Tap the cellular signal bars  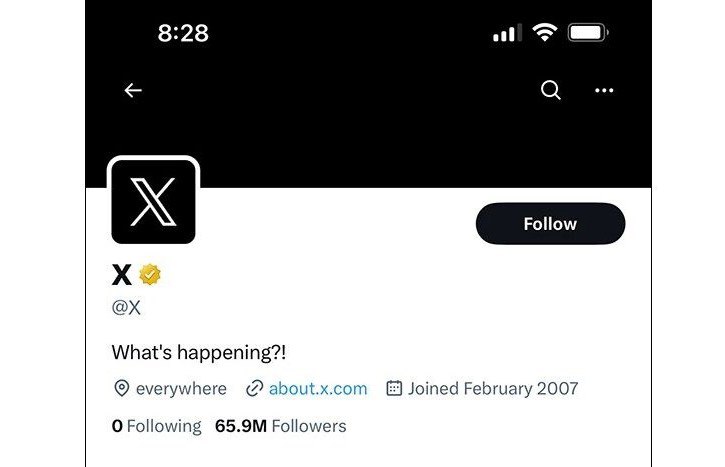click(507, 34)
